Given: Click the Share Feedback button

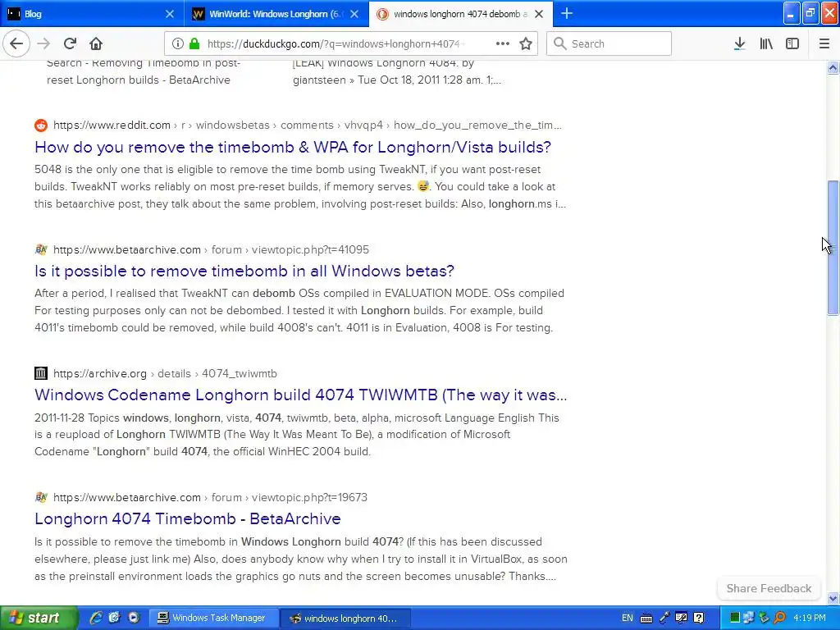Looking at the screenshot, I should pyautogui.click(x=769, y=588).
